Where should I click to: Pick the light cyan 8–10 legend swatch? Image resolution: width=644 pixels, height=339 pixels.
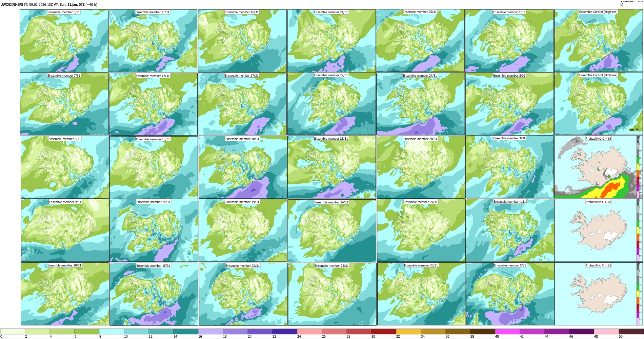(x=112, y=332)
